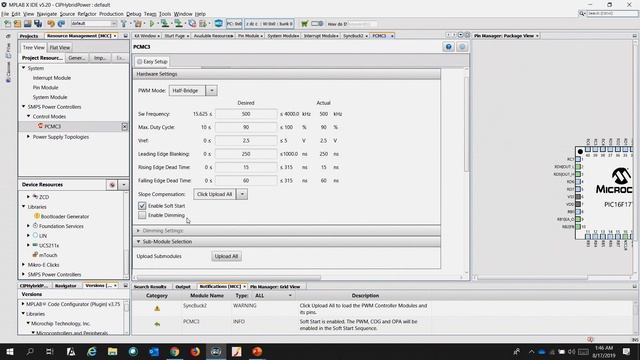This screenshot has height=360, width=640.
Task: Click the New Project toolbar icon
Action: click(x=18, y=24)
